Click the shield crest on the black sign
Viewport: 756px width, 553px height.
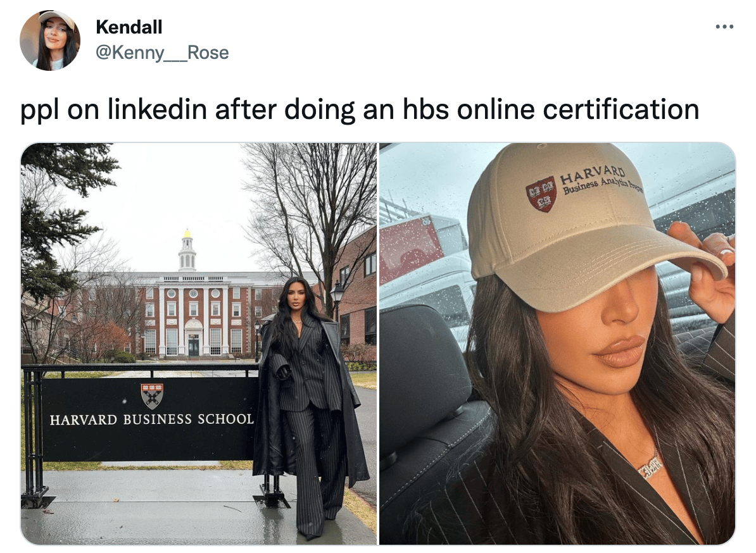[152, 396]
